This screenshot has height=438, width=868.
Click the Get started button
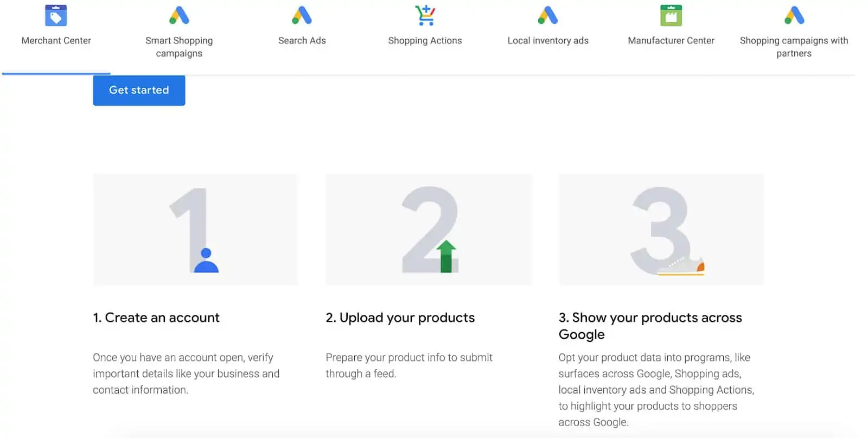coord(139,90)
